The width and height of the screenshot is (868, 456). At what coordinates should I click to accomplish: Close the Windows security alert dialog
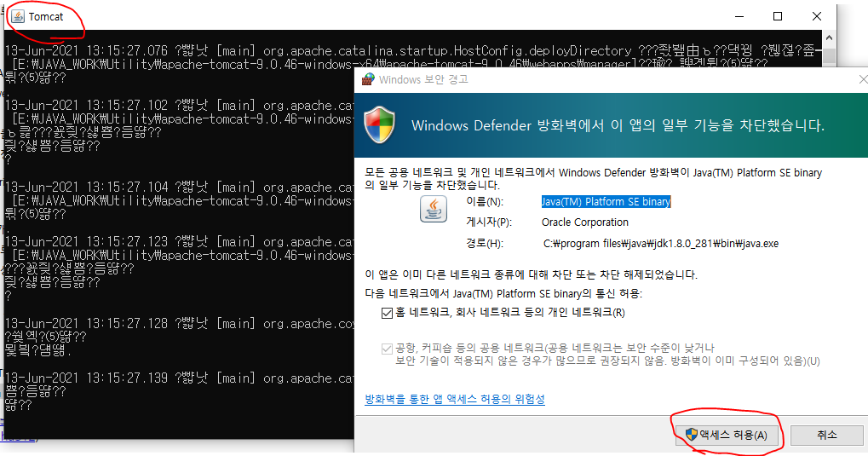(863, 79)
